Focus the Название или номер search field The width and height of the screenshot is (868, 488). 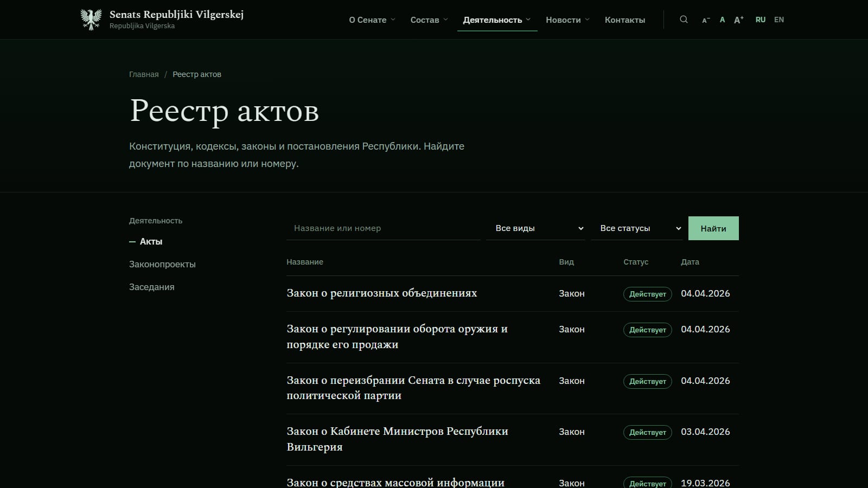tap(384, 228)
